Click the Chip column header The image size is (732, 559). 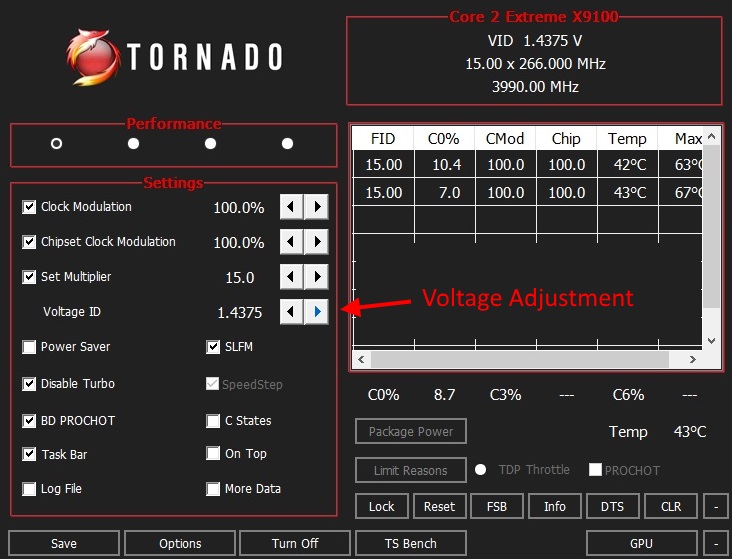(x=566, y=138)
